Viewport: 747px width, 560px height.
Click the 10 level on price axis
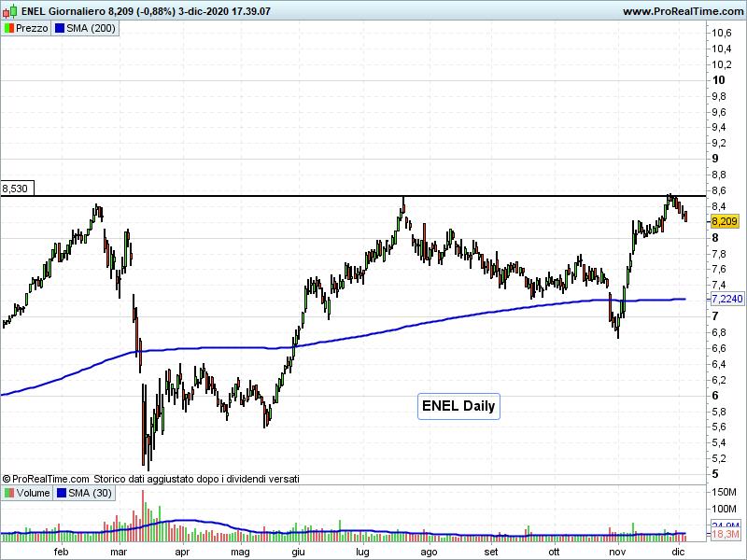pyautogui.click(x=719, y=79)
